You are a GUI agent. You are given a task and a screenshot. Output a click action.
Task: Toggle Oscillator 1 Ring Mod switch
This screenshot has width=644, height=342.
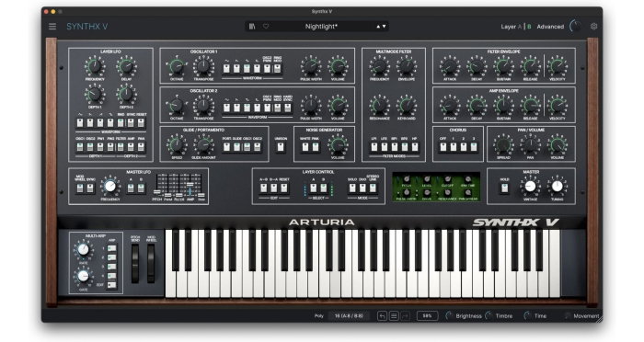pyautogui.click(x=277, y=69)
